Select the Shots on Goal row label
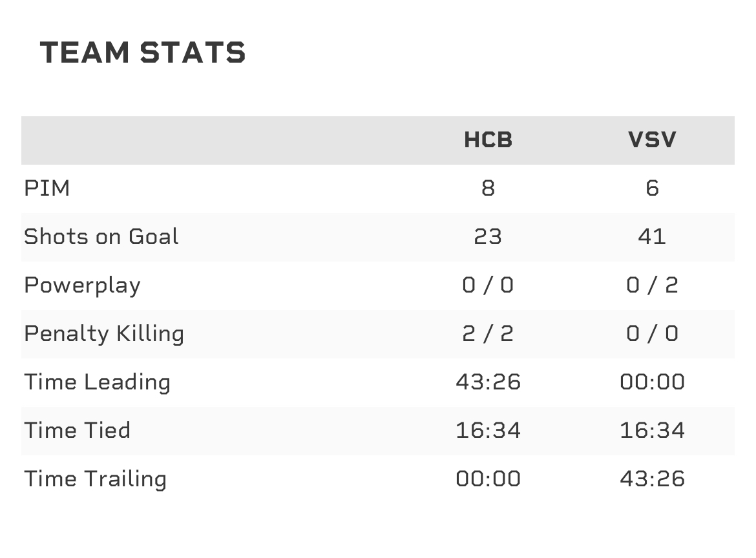This screenshot has width=756, height=558. click(x=101, y=237)
